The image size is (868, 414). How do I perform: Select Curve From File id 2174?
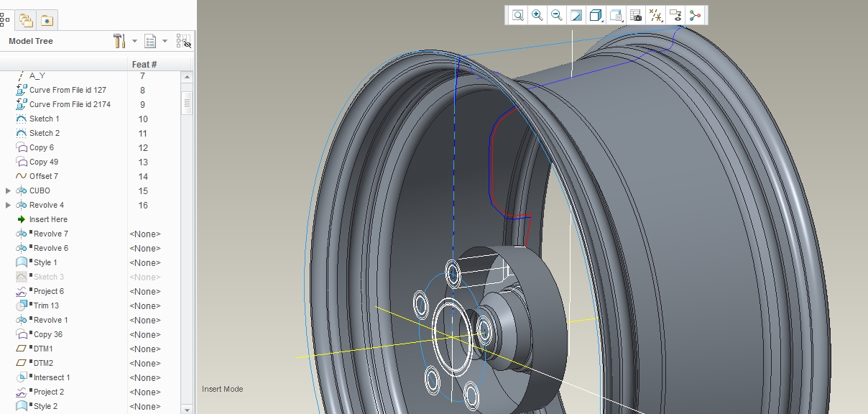point(70,104)
